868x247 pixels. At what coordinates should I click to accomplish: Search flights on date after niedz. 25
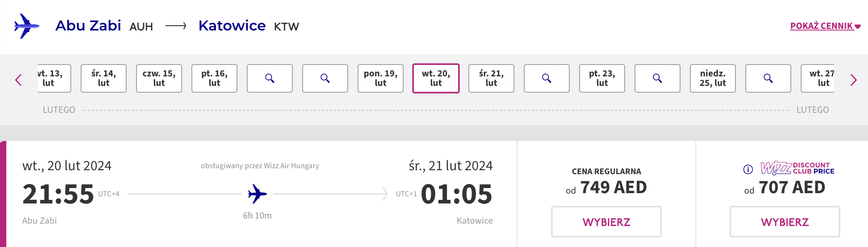768,78
